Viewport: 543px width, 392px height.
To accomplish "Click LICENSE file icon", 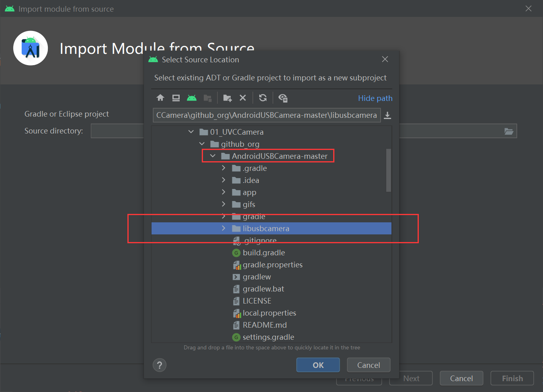I will 236,301.
